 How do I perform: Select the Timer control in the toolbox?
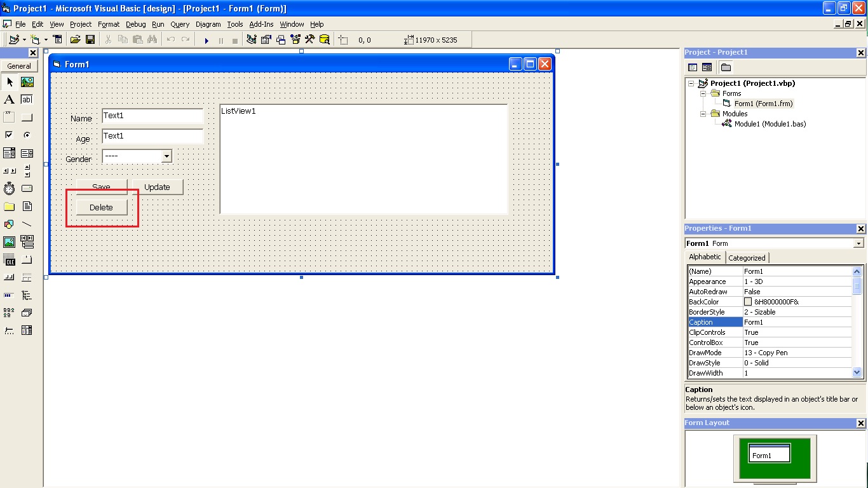[9, 188]
